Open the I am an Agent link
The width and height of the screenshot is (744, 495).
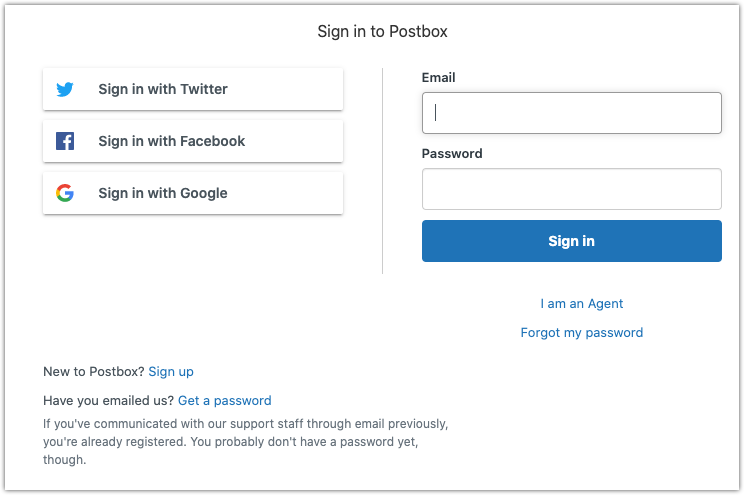click(x=581, y=304)
